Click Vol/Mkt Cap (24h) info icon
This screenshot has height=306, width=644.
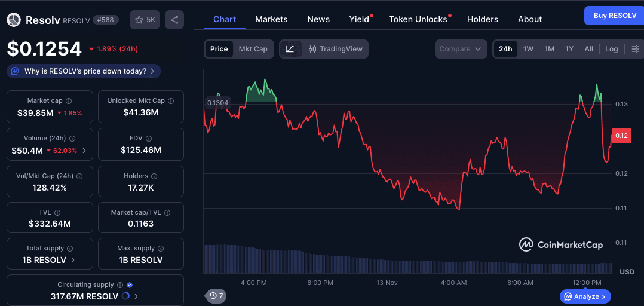(x=79, y=176)
